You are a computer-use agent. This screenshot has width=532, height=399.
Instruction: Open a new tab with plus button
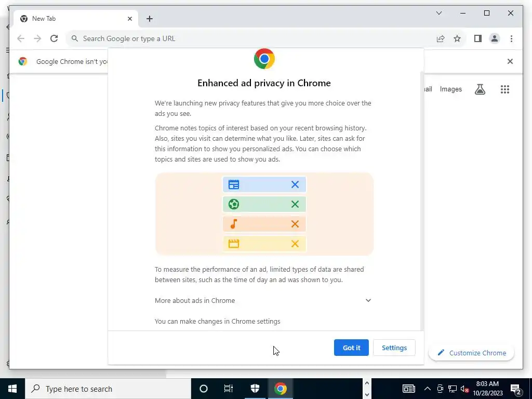pyautogui.click(x=150, y=19)
